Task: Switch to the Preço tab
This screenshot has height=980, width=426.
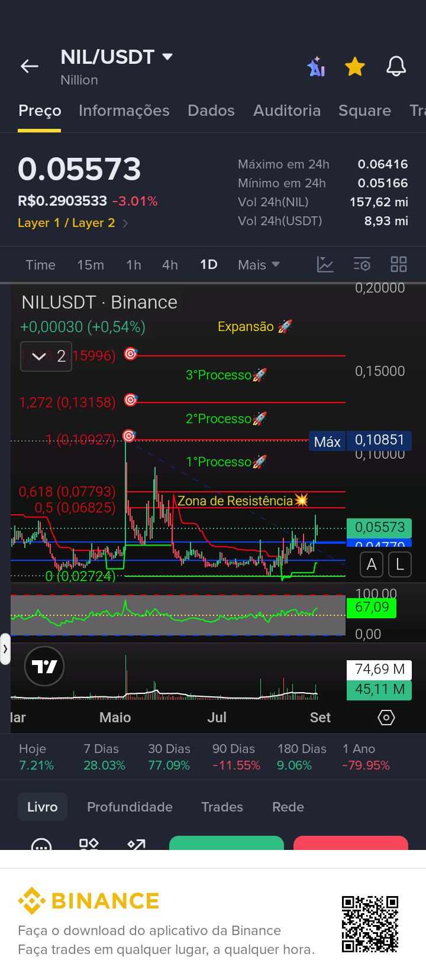Action: coord(40,111)
